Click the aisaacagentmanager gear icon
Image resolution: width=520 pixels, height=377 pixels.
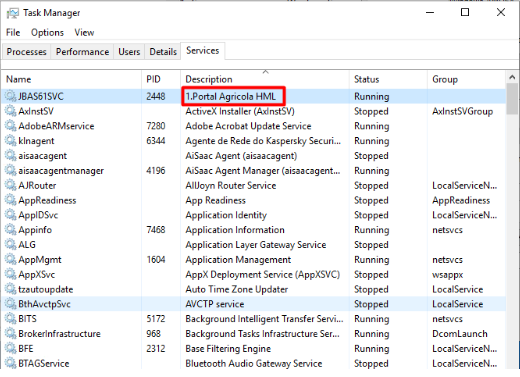point(10,170)
